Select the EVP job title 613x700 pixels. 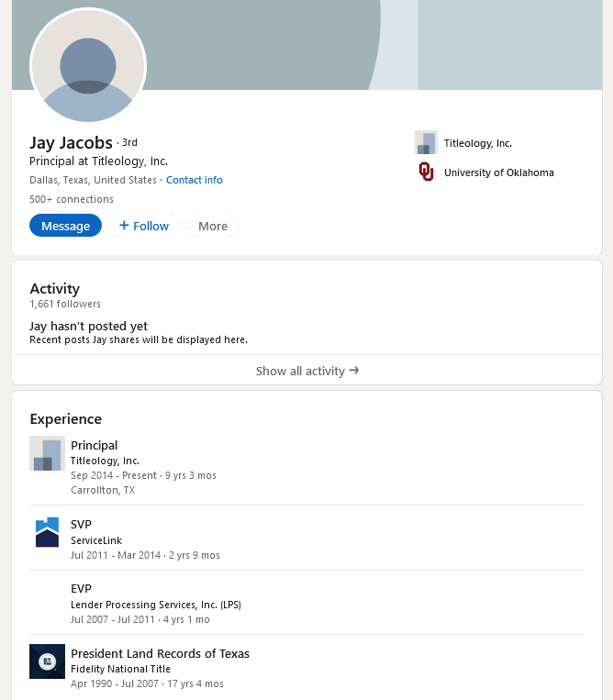click(81, 589)
